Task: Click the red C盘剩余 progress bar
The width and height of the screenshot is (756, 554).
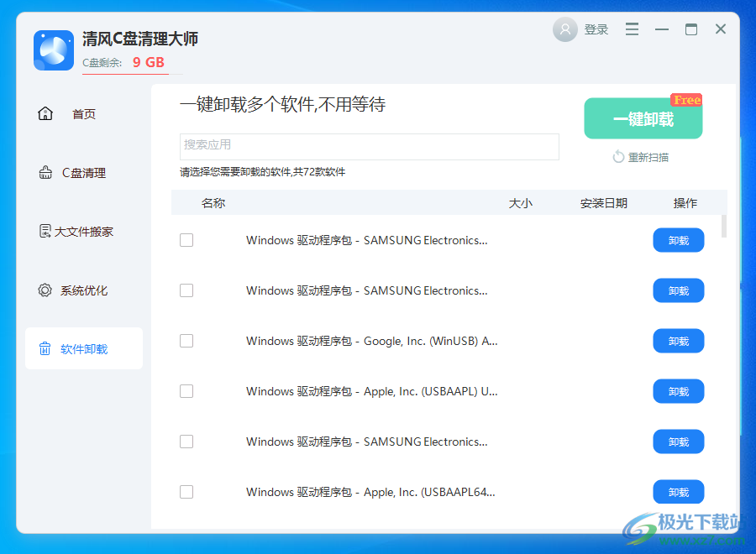Action: [125, 75]
